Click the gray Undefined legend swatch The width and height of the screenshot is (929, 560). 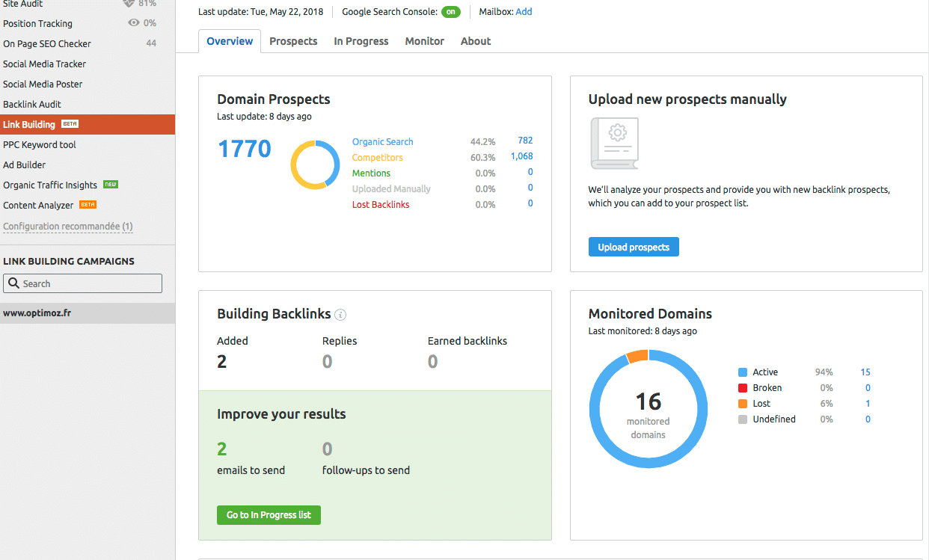(743, 419)
